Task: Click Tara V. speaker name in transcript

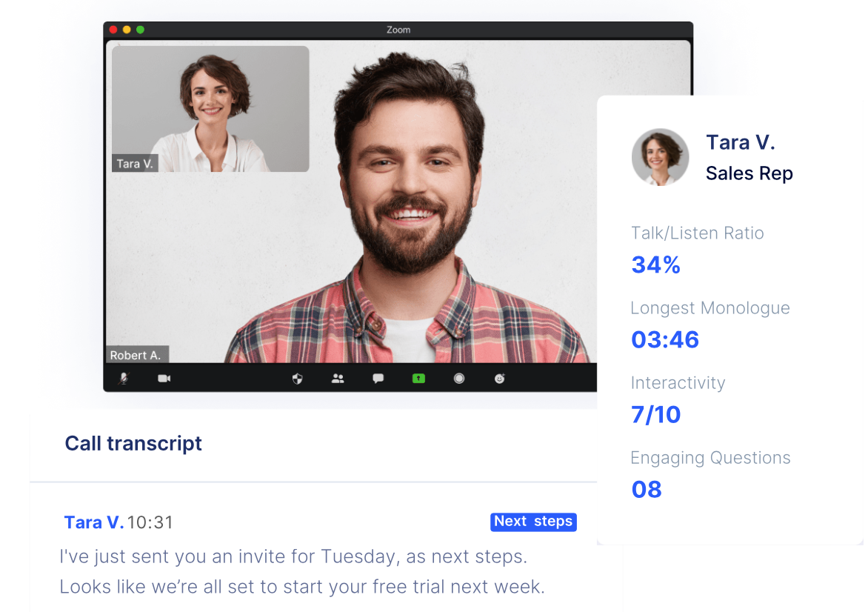Action: click(93, 522)
